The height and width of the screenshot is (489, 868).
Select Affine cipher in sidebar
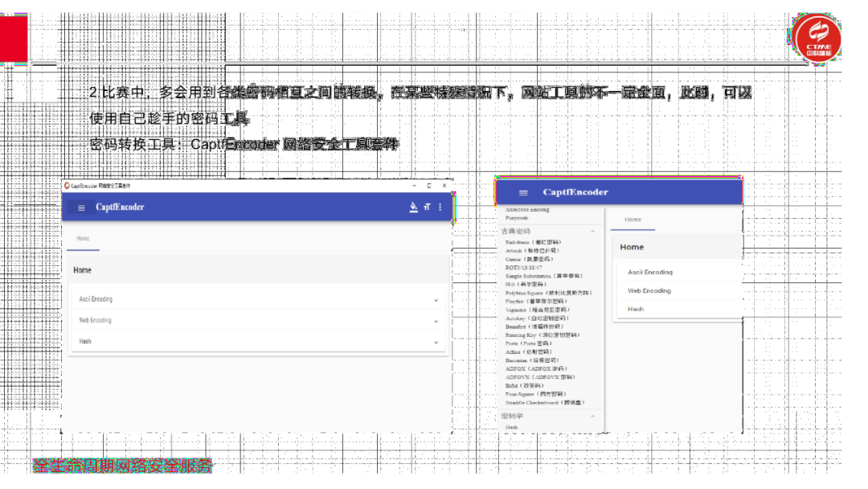point(529,352)
